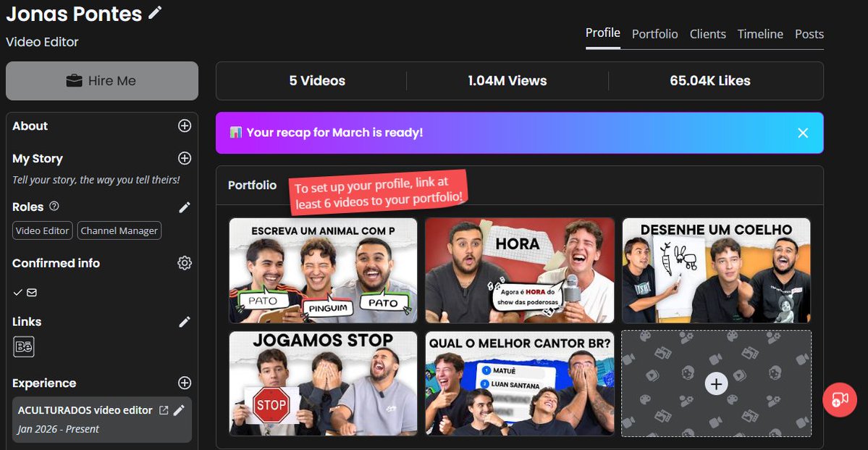Viewport: 868px width, 450px height.
Task: Open the Roles help question icon
Action: coord(54,206)
